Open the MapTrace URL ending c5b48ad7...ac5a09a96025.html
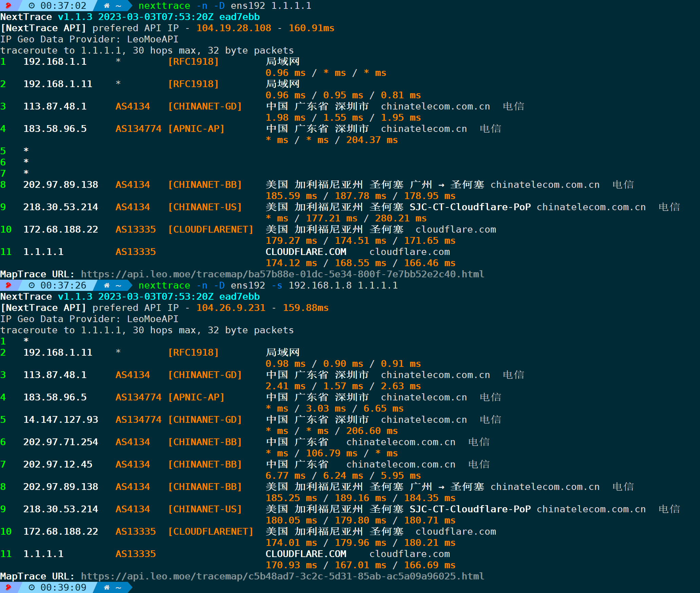Viewport: 700px width, 593px height. coord(282,576)
